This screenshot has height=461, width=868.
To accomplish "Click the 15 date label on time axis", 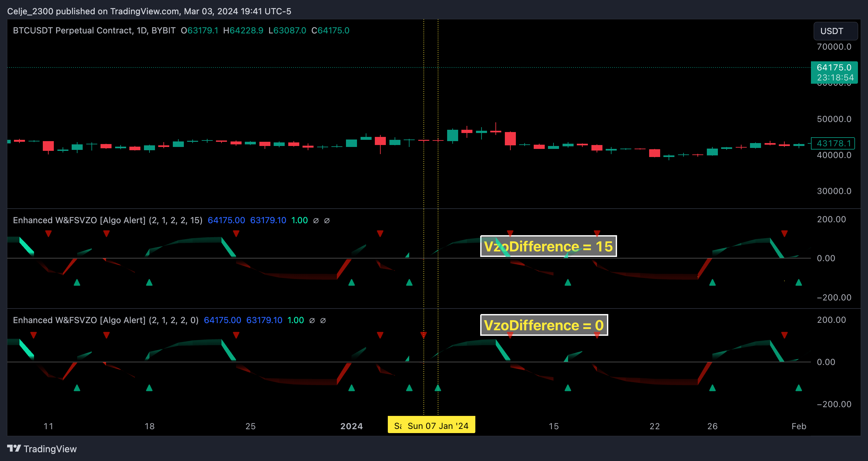I will (553, 426).
